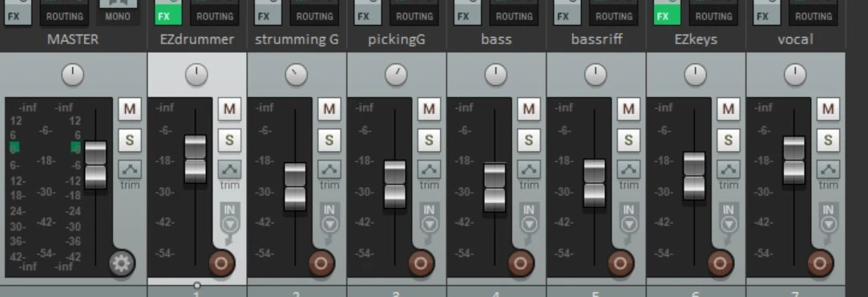
Task: Arm EZkeys track for recording
Action: coord(721,263)
